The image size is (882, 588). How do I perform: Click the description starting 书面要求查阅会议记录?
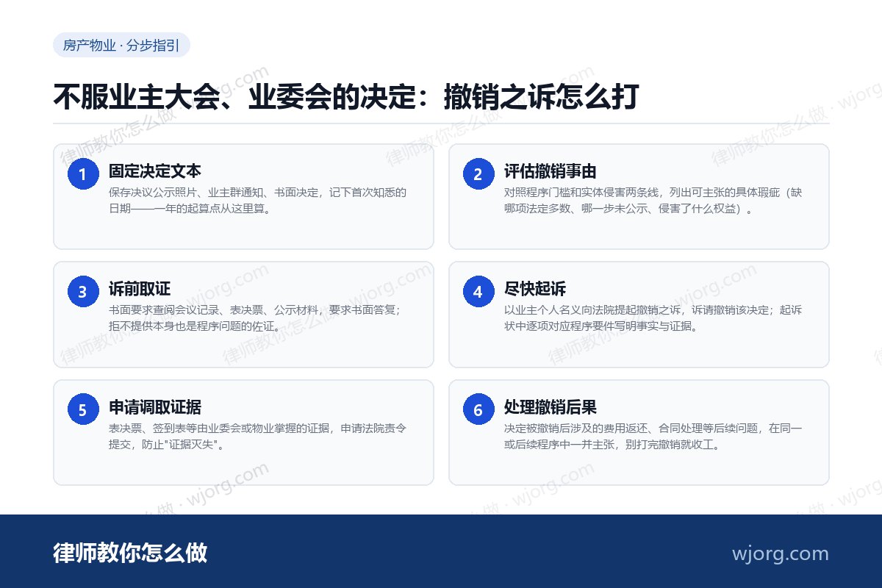(x=257, y=318)
